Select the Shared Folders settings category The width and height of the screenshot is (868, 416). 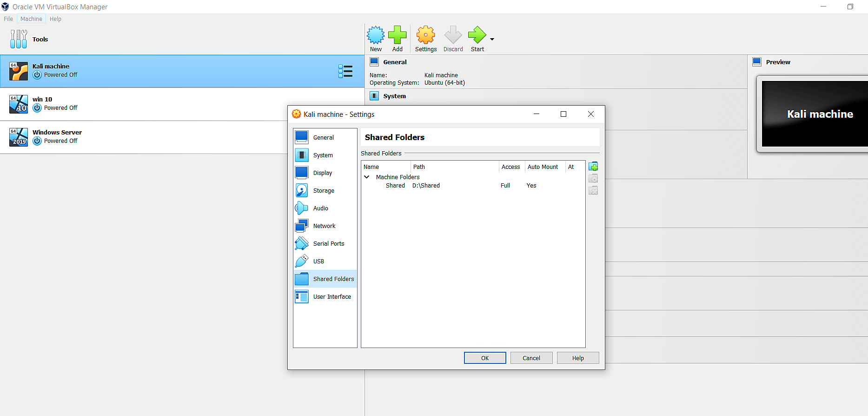pos(325,279)
